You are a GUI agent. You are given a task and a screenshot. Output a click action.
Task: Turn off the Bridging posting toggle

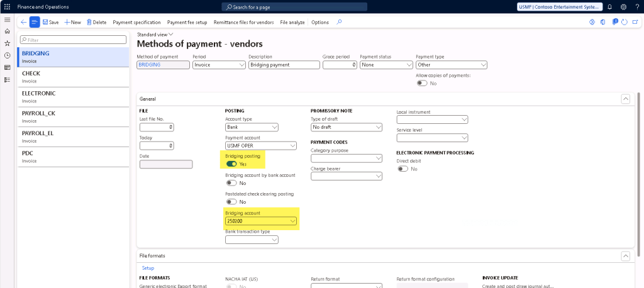click(x=232, y=163)
